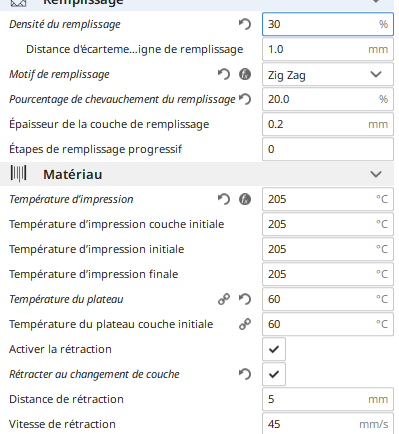This screenshot has height=434, width=399.
Task: Reset Pourcentage de chevauchement du remplissage
Action: [x=245, y=99]
